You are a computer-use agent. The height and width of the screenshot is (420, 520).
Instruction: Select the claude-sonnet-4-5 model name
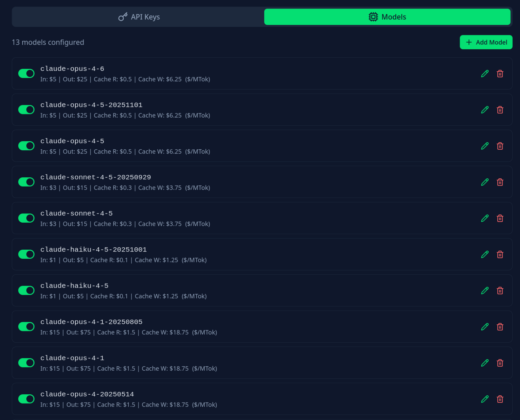77,214
